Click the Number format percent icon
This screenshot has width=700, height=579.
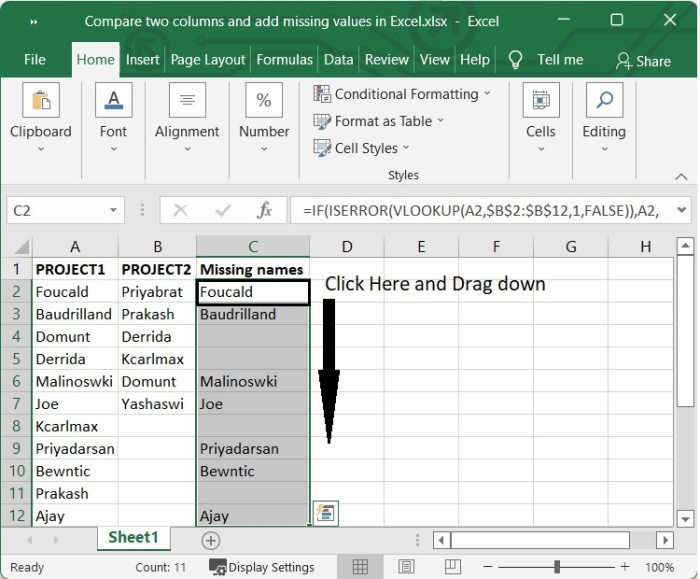[264, 101]
